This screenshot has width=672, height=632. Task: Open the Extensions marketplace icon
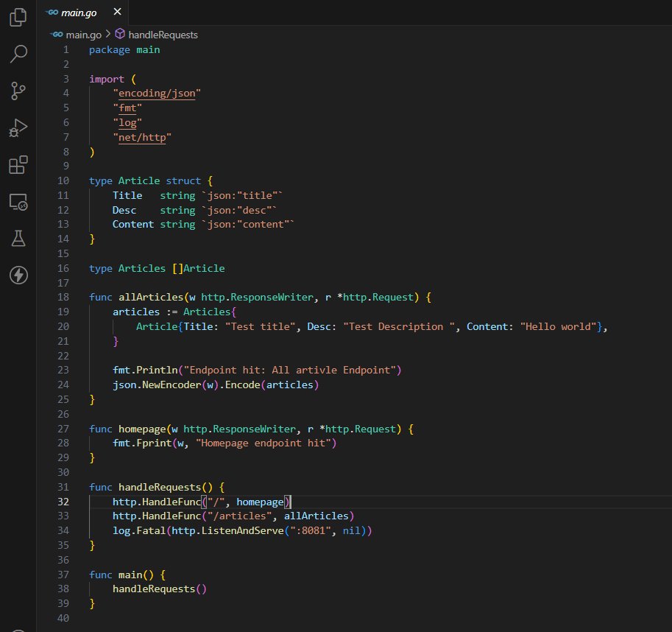point(17,165)
